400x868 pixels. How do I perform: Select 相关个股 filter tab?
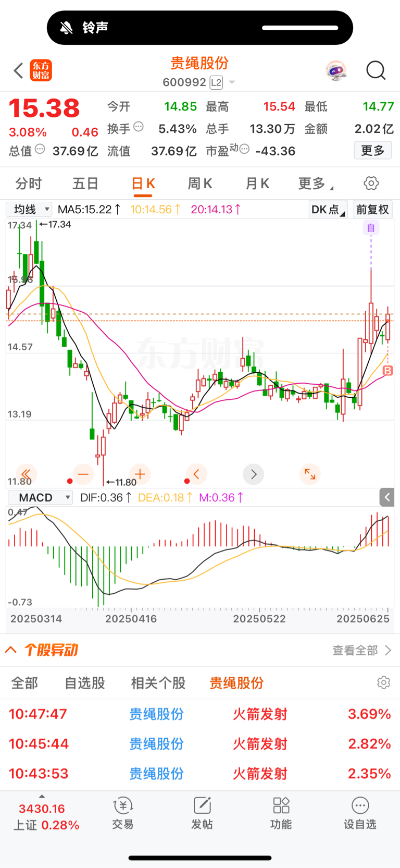(x=158, y=683)
